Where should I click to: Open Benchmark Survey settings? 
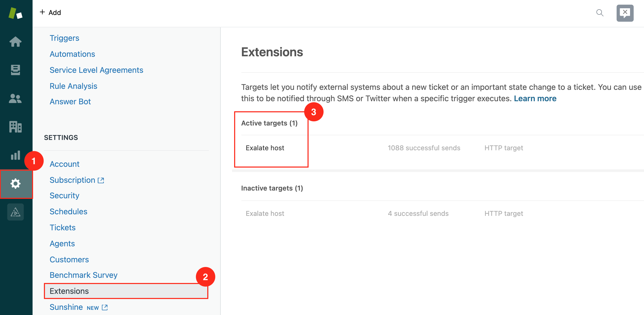(83, 275)
